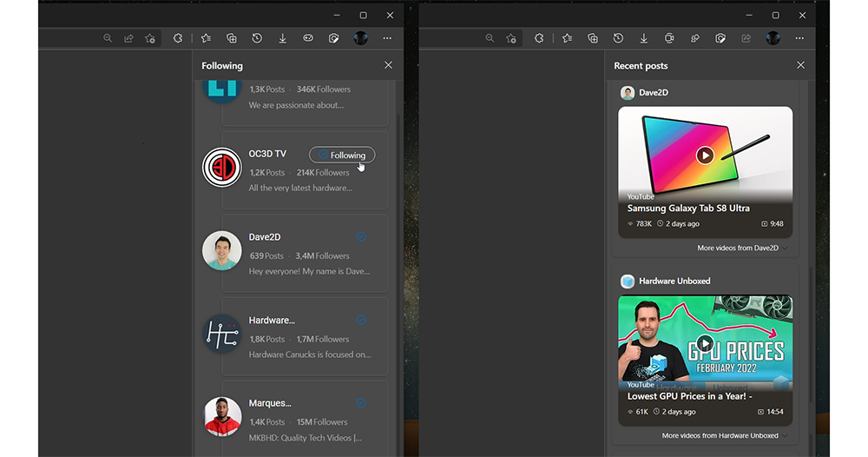868x457 pixels.
Task: Toggle follow checkmark for Hardware Canucks
Action: (x=361, y=320)
